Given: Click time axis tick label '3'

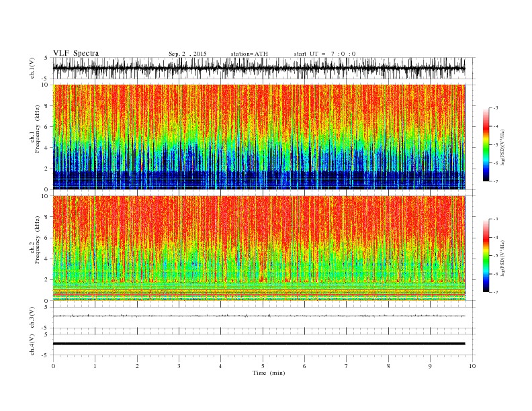Looking at the screenshot, I should 179,366.
